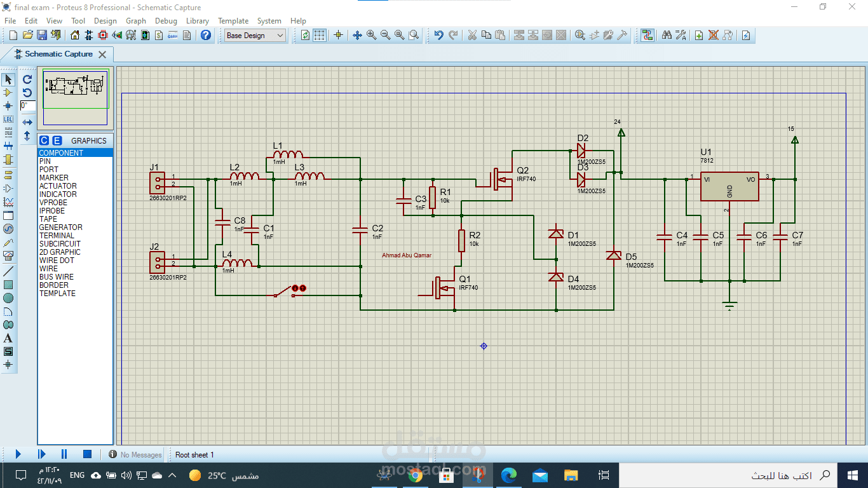Screen dimensions: 868x488
Task: Toggle real-time snap mode
Action: point(339,36)
